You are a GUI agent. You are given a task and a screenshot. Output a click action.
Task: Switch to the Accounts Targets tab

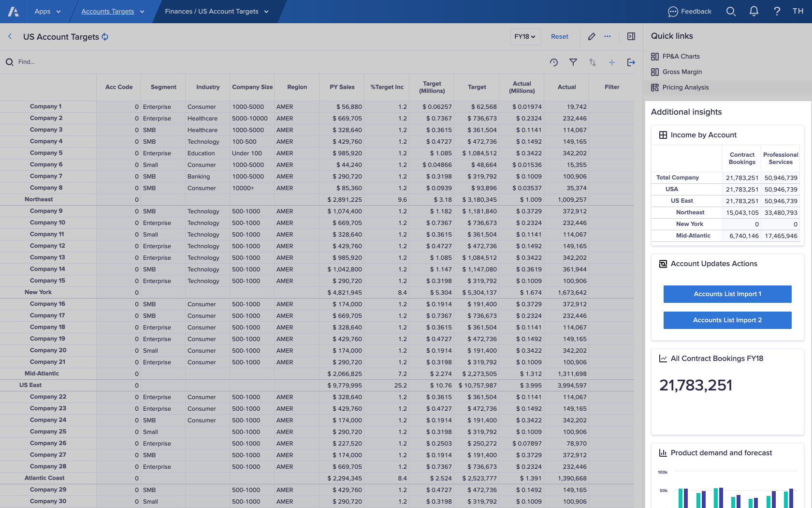108,11
